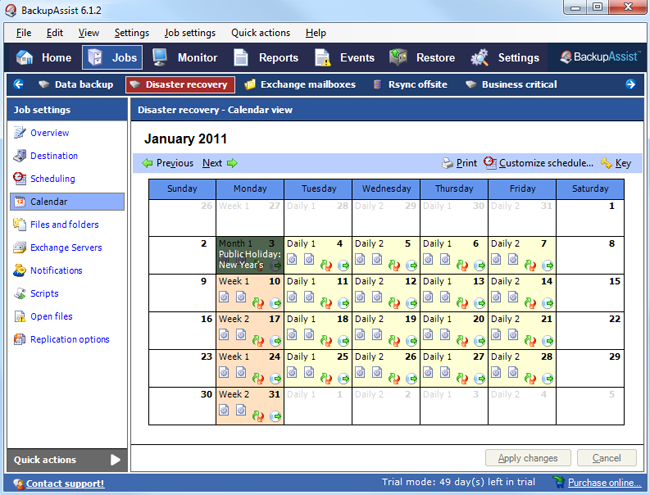Open the View menu

(x=89, y=33)
